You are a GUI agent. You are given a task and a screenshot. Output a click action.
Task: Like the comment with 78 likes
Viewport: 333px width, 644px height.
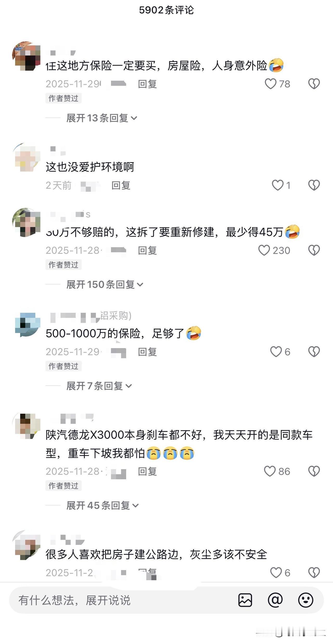click(271, 84)
